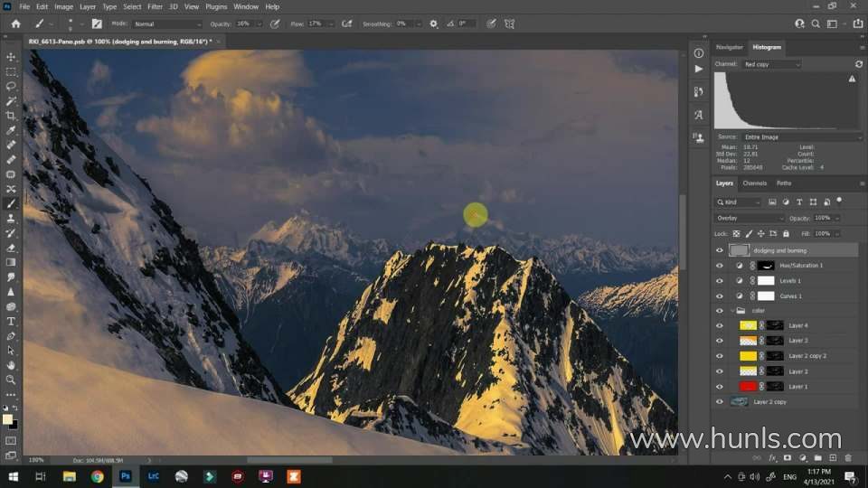Hide the Layer 2 copy layer
The height and width of the screenshot is (488, 868).
(x=720, y=401)
